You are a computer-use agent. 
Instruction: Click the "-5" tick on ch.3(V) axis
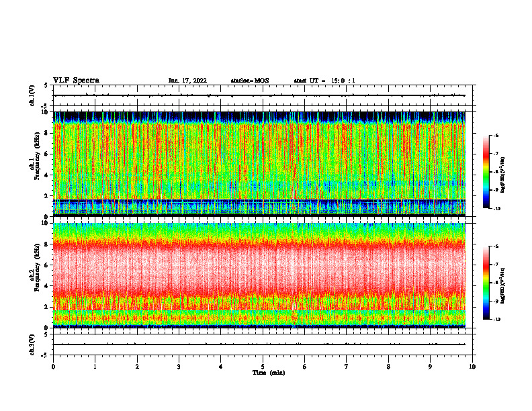pyautogui.click(x=45, y=355)
